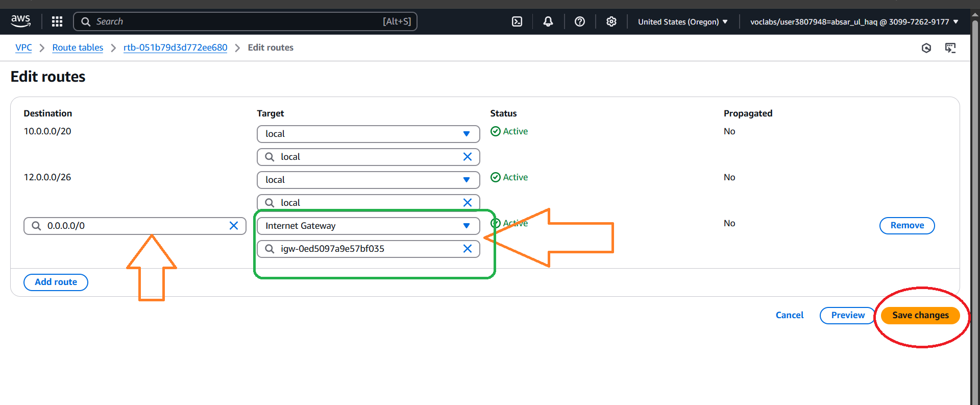
Task: Clear the 0.0.0.0/0 destination field
Action: pos(234,226)
